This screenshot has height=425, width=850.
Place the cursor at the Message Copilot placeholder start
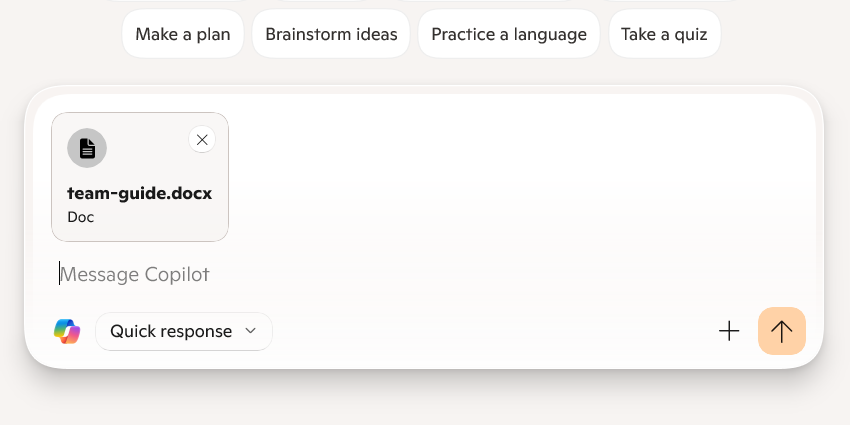[x=61, y=274]
